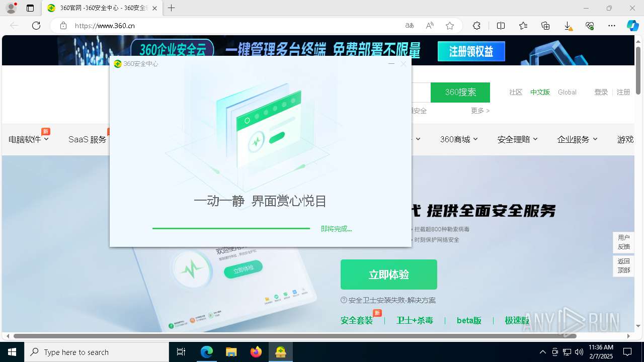644x362 pixels.
Task: Add this page to favorites star
Action: [x=450, y=26]
